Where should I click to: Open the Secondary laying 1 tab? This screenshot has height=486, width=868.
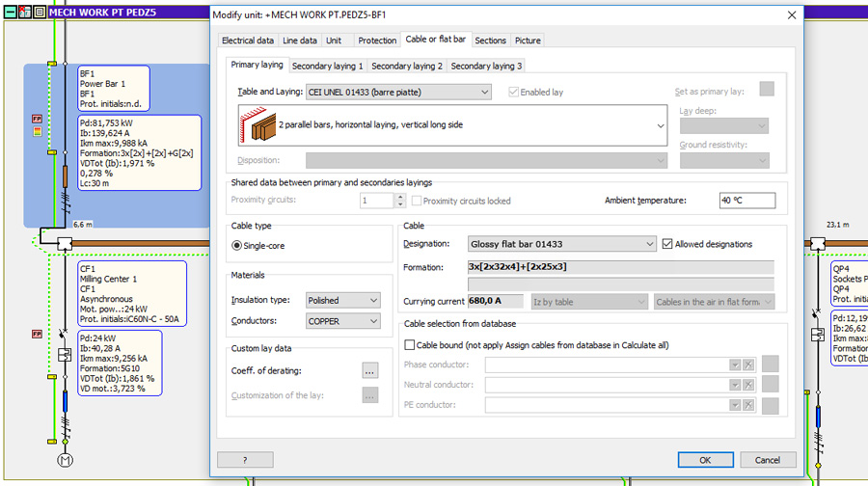point(327,66)
